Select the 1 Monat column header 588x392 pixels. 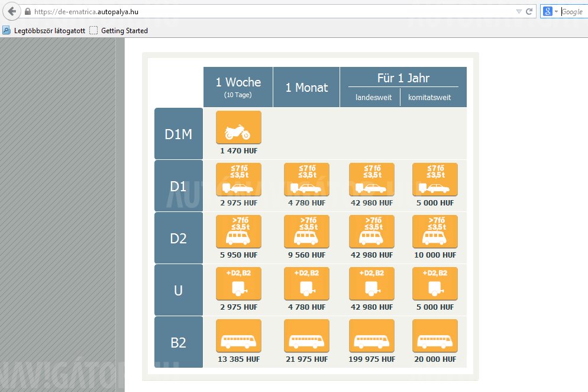point(306,87)
